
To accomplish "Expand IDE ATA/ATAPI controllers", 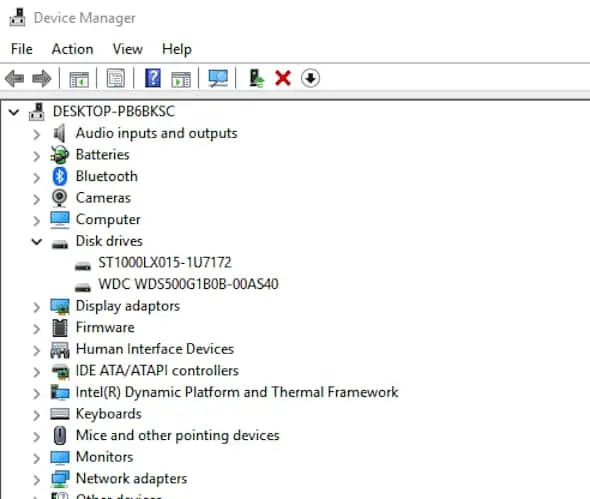I will [36, 372].
